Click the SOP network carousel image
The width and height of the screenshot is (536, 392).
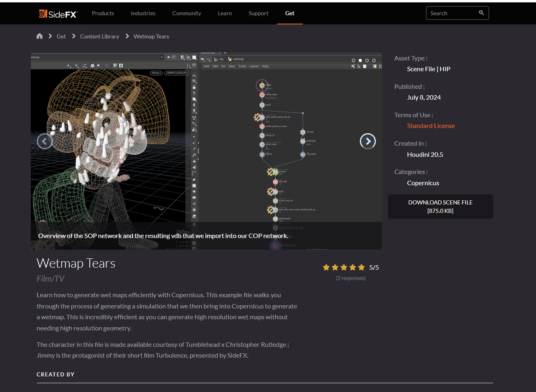click(x=206, y=151)
